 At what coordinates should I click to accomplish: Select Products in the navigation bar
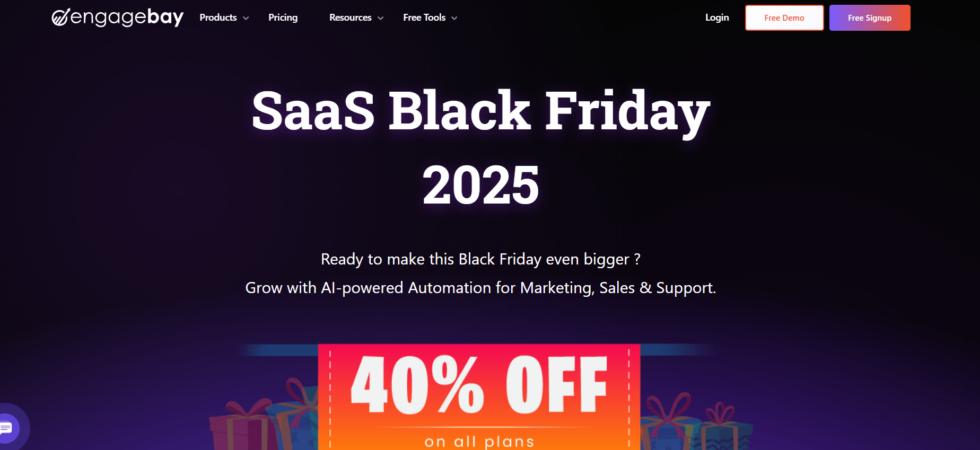tap(218, 17)
